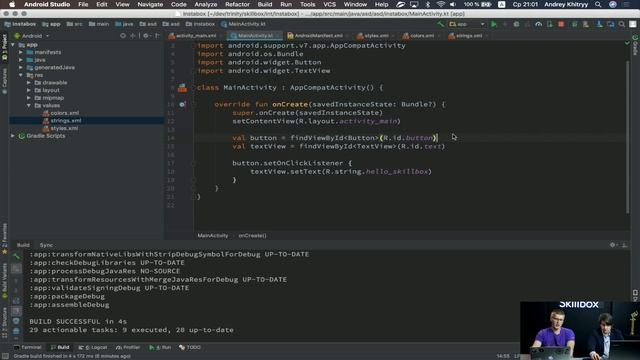Screen dimensions: 640x360
Task: Open the Profile app speedometer icon
Action: click(539, 24)
